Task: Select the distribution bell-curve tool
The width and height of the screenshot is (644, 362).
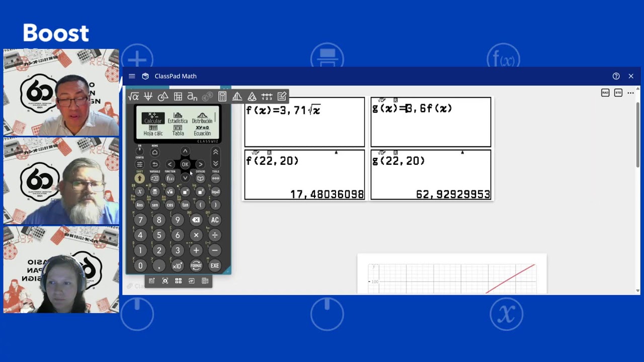Action: (x=237, y=97)
